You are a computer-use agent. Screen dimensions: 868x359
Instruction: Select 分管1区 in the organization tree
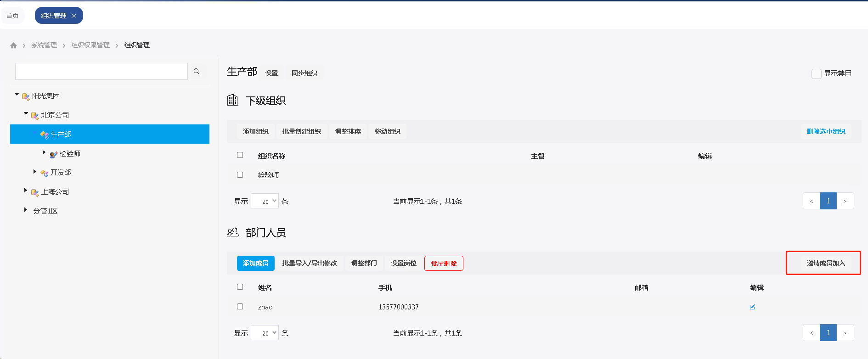click(x=45, y=211)
